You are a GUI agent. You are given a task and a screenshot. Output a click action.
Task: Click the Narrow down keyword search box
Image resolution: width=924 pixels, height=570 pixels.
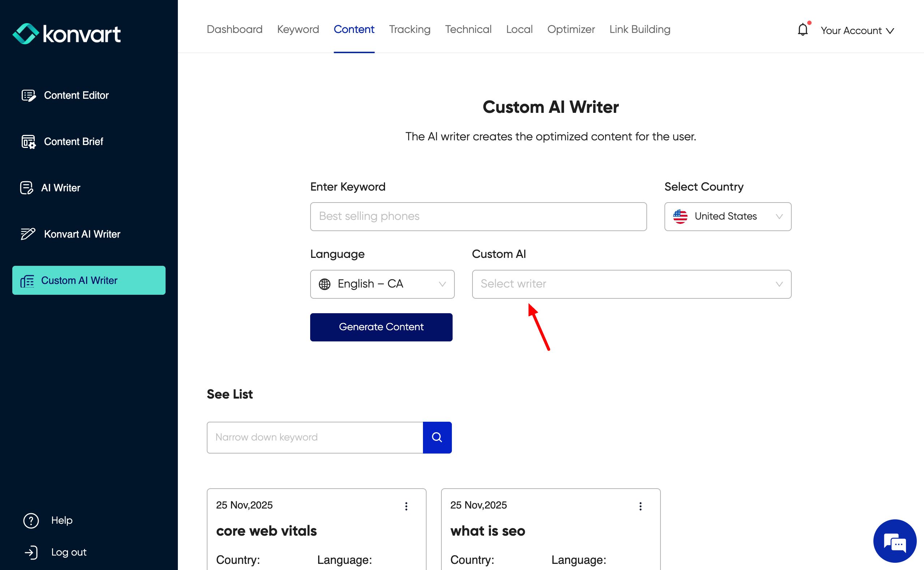click(x=315, y=437)
